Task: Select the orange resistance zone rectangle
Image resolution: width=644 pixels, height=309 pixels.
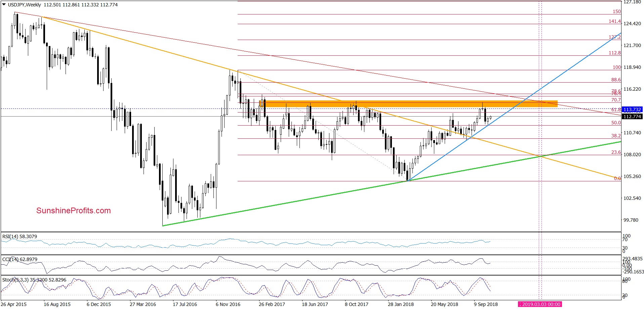Action: pos(408,104)
